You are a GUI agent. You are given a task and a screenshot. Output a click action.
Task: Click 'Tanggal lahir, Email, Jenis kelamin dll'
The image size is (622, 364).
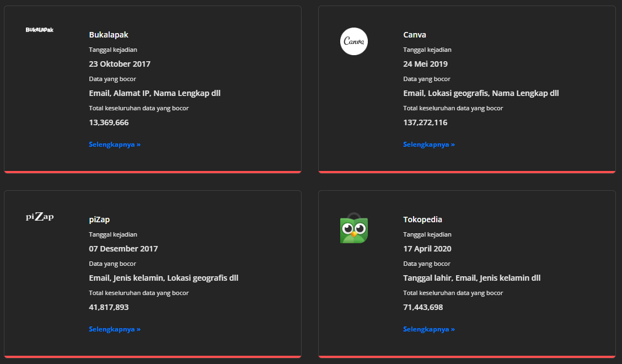pos(471,279)
